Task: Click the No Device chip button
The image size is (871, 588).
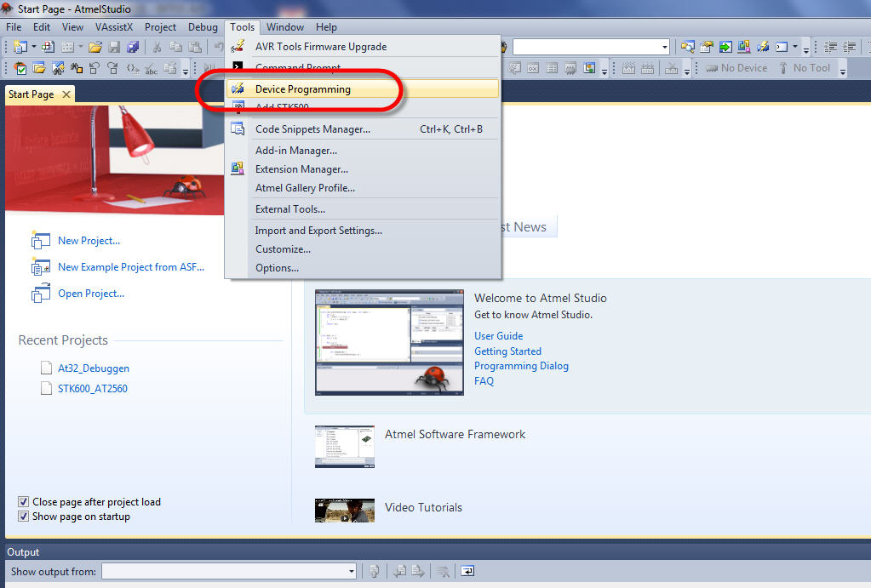Action: [x=736, y=68]
